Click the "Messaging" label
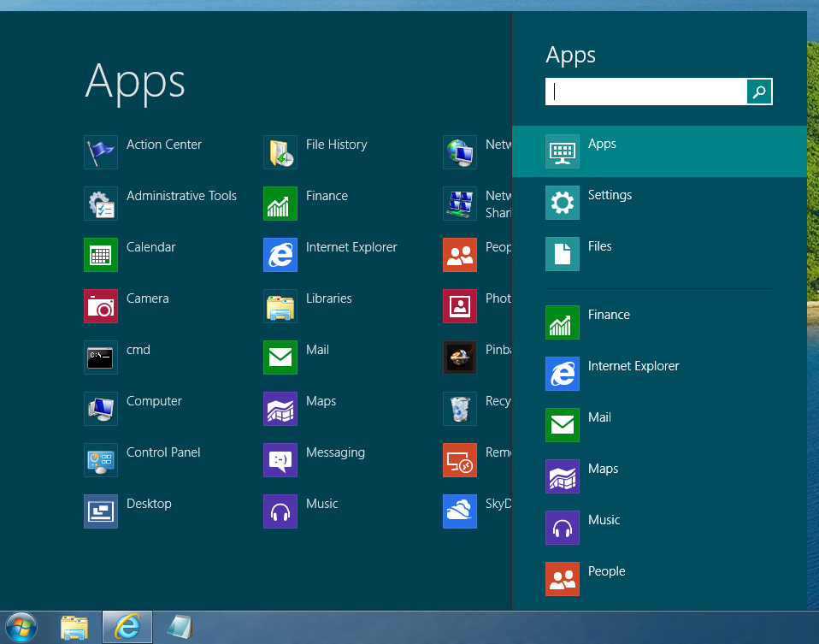819x644 pixels. pyautogui.click(x=335, y=452)
